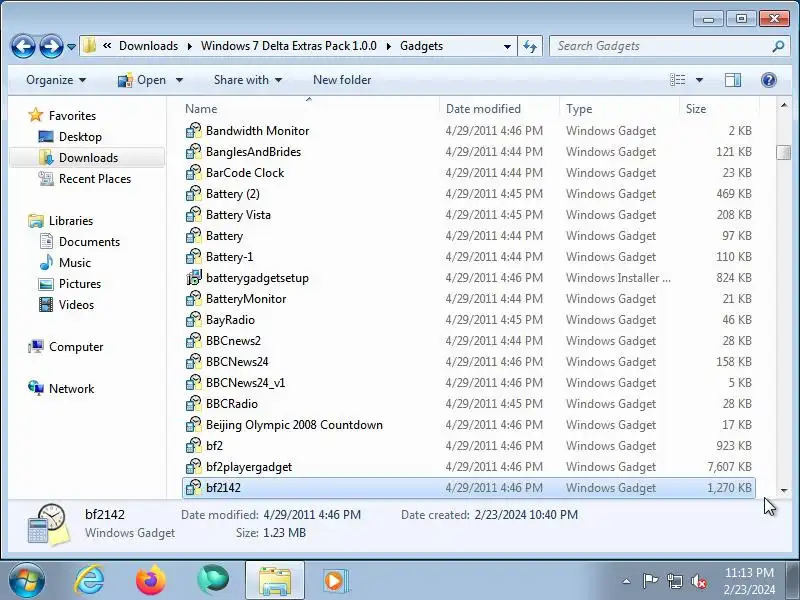Click Downloads in the address breadcrumb
Image resolution: width=800 pixels, height=600 pixels.
pos(148,46)
